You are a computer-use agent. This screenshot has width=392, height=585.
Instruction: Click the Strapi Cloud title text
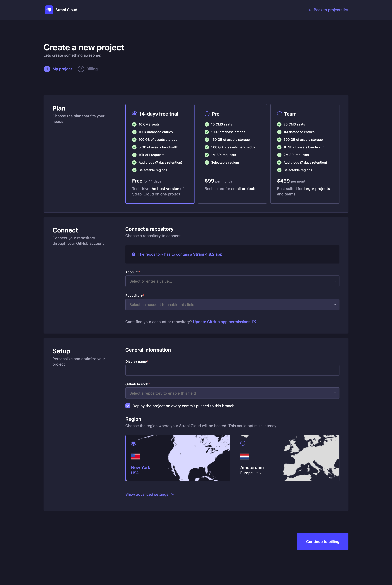pyautogui.click(x=66, y=10)
